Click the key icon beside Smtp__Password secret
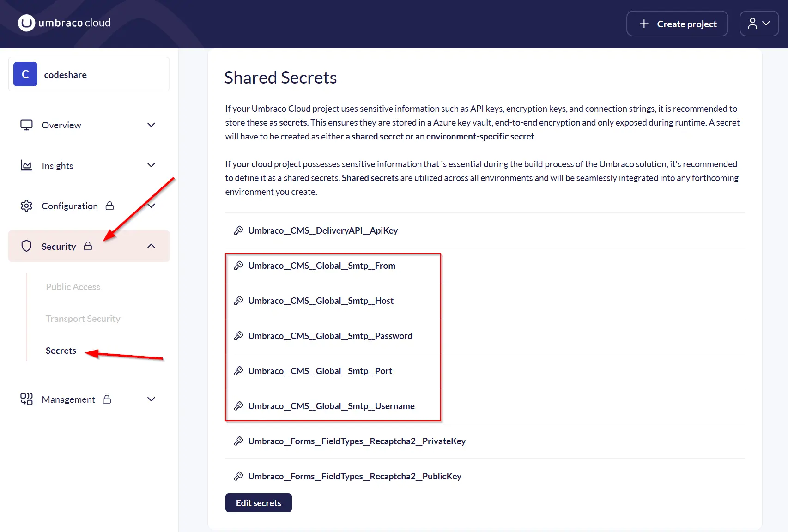 pos(238,336)
